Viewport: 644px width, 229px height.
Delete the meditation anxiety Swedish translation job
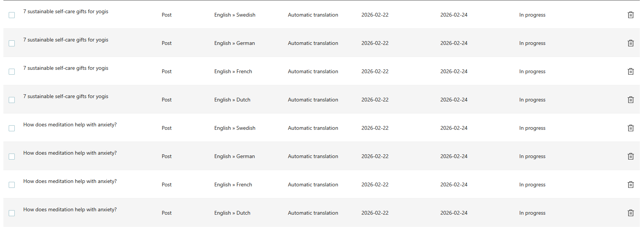(x=630, y=128)
